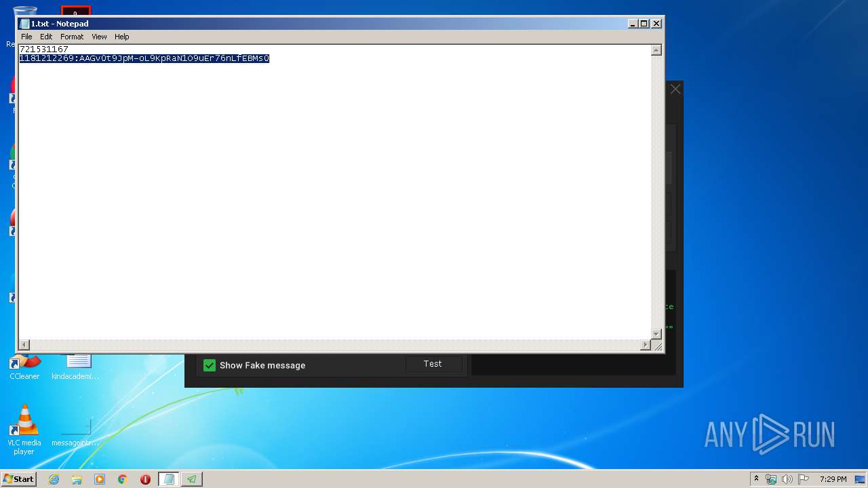Open Windows Media Player from taskbar
The width and height of the screenshot is (868, 488).
pos(100,479)
